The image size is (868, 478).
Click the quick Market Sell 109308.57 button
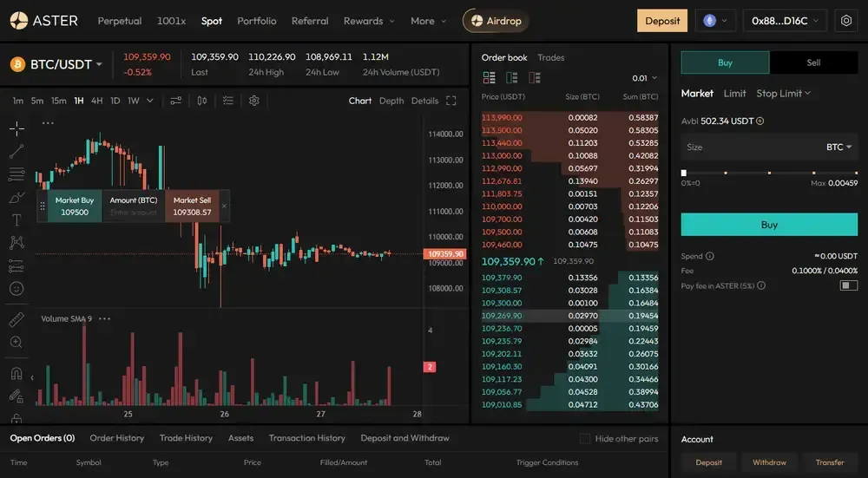(192, 206)
